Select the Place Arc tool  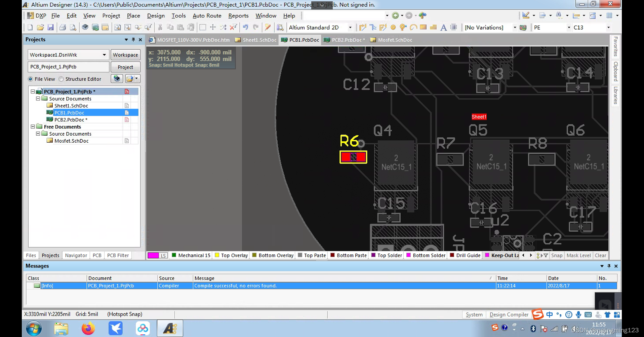pyautogui.click(x=413, y=28)
